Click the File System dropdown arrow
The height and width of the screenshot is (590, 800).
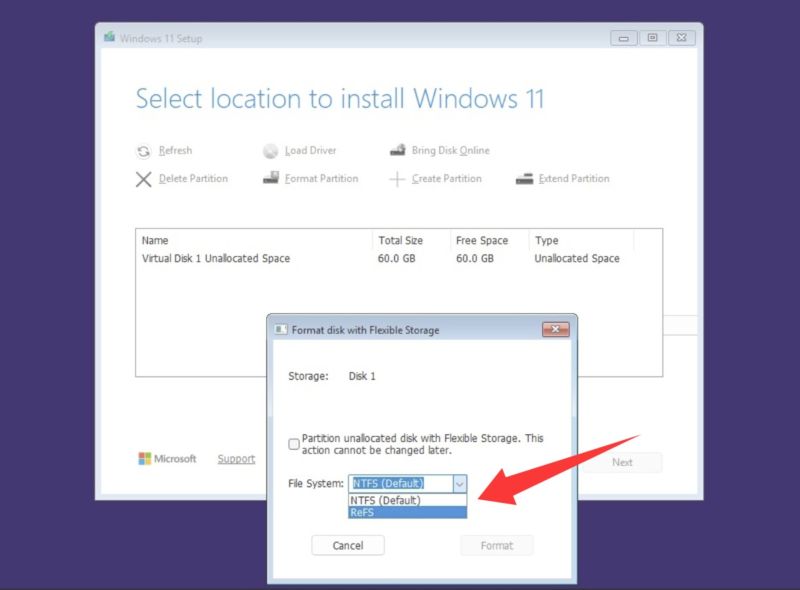[x=460, y=483]
